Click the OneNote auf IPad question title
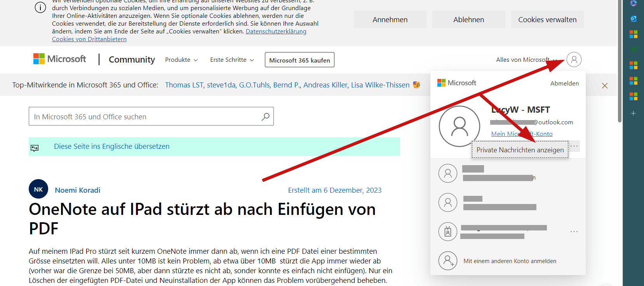Viewport: 644px width, 286px height. [x=202, y=219]
